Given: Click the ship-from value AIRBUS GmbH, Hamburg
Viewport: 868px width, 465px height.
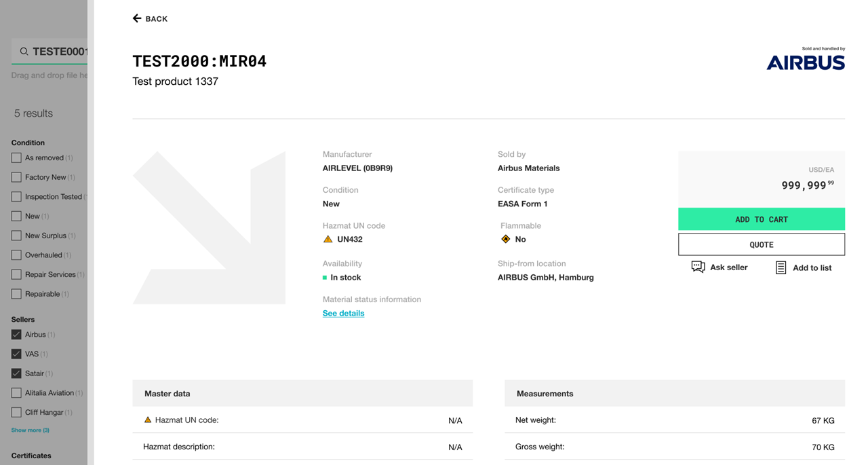Looking at the screenshot, I should (546, 278).
